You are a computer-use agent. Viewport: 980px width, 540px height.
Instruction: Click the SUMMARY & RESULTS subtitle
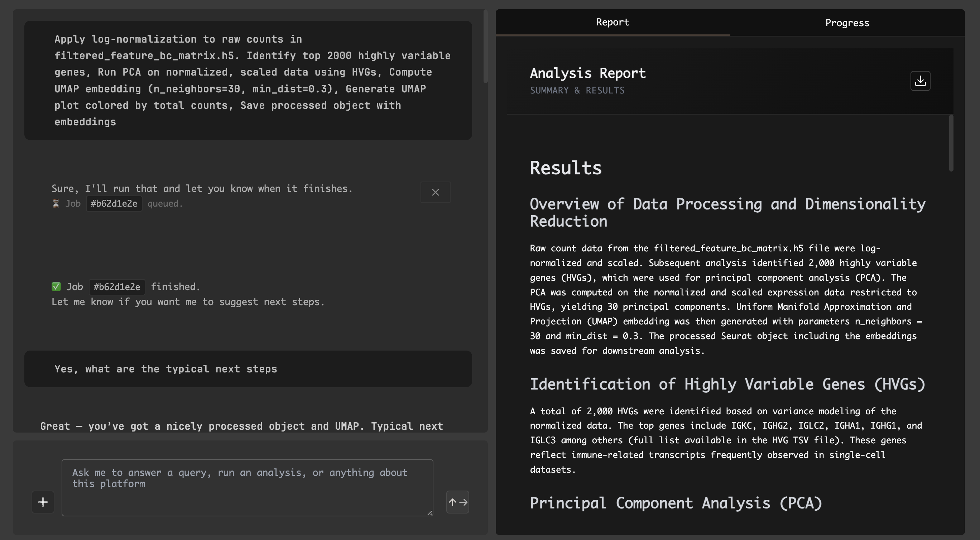pyautogui.click(x=577, y=91)
